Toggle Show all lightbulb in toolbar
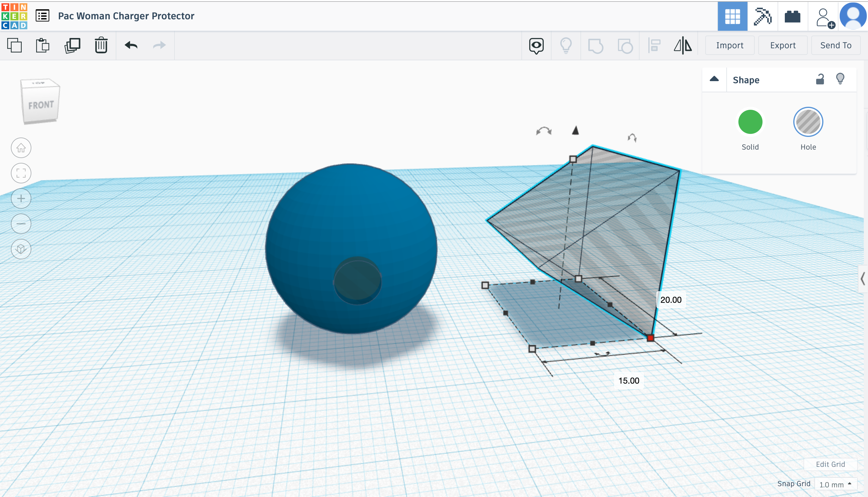 [x=566, y=46]
